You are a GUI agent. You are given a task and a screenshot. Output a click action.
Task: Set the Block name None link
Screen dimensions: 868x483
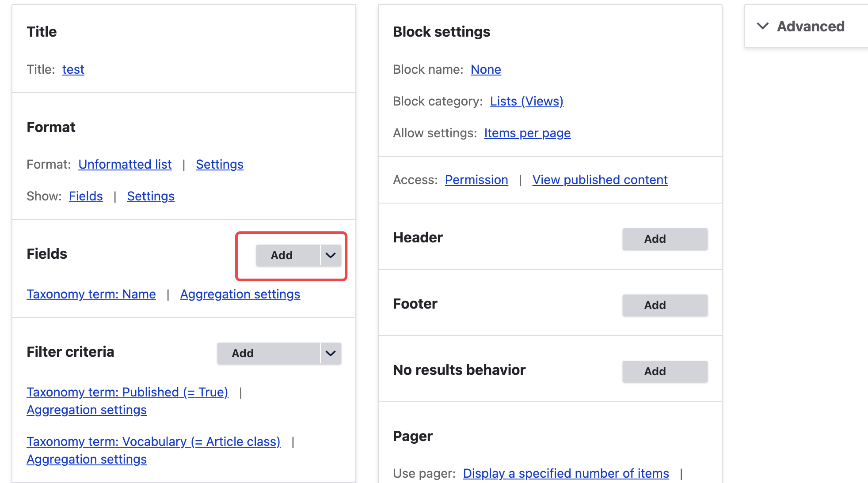tap(486, 69)
